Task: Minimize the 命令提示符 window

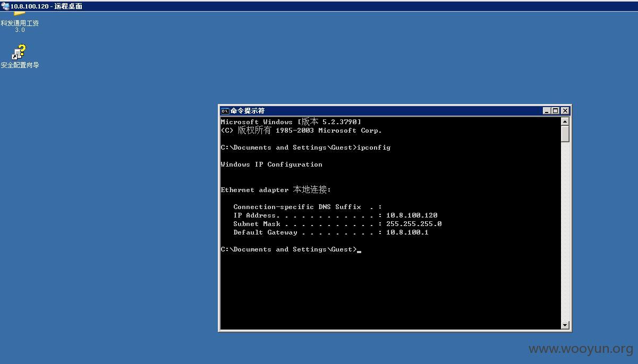Action: pos(547,111)
